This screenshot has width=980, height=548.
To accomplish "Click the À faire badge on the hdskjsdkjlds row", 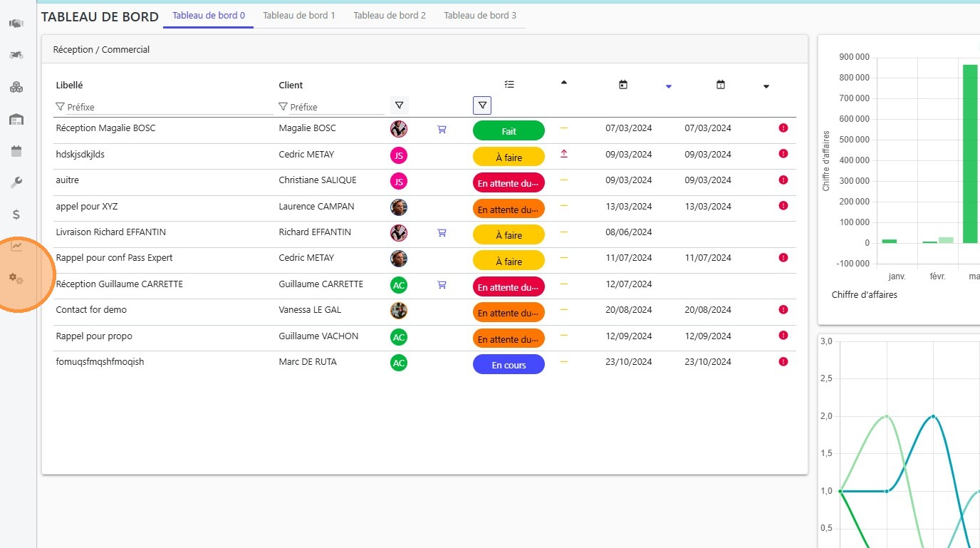I will [x=509, y=157].
